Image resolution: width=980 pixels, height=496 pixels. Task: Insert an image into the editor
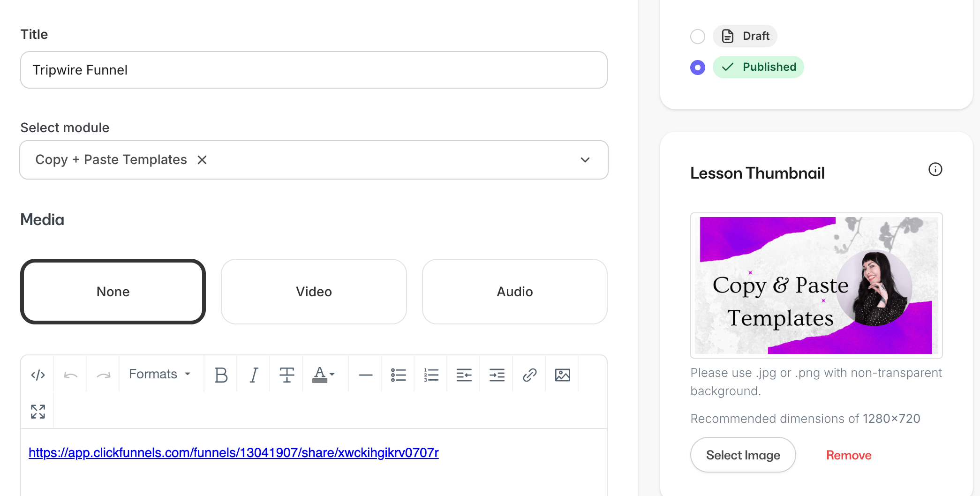click(x=562, y=375)
